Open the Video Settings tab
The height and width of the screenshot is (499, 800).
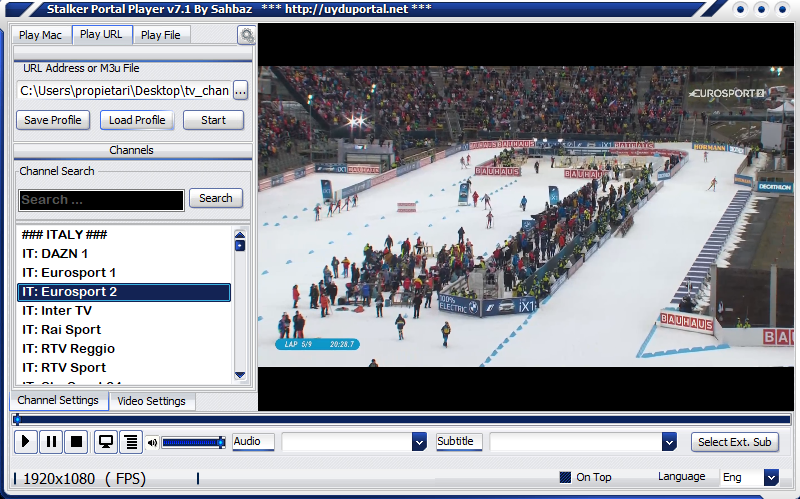(152, 401)
